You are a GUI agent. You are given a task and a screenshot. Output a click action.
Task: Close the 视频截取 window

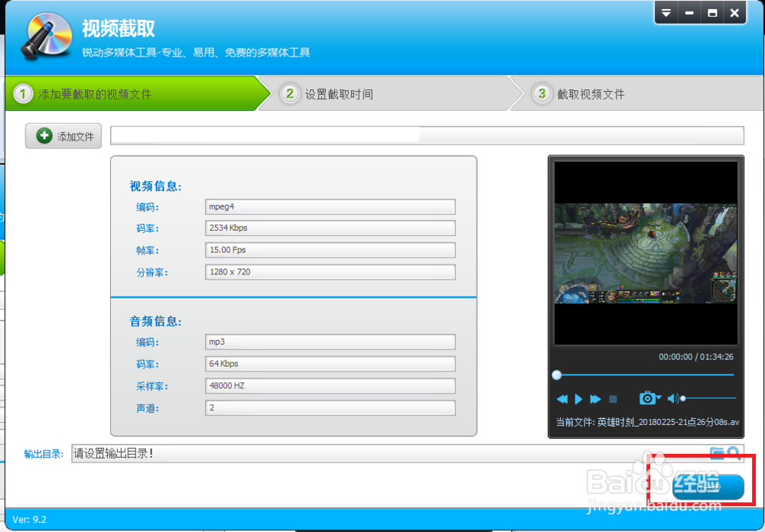[x=734, y=13]
